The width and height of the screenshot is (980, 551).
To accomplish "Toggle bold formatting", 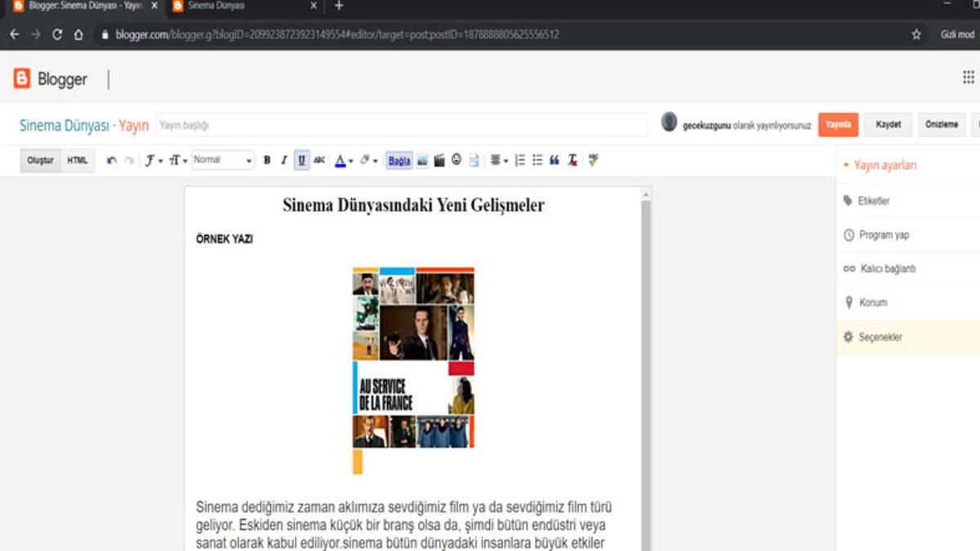I will 267,160.
